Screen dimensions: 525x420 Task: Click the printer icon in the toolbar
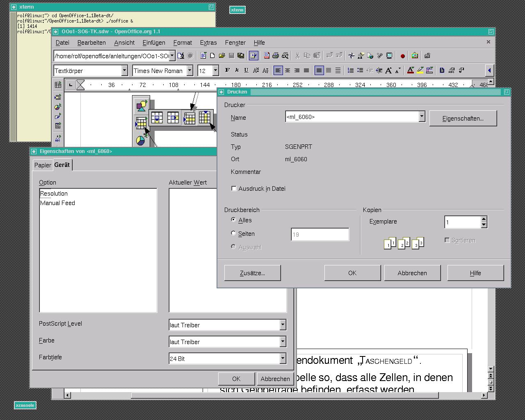click(276, 56)
